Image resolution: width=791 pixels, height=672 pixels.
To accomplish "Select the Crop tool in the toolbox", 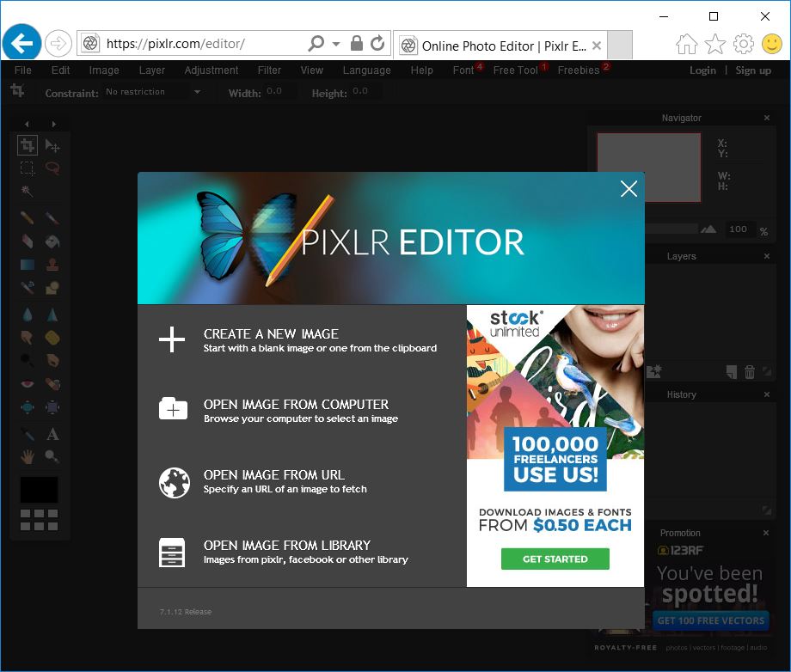I will pos(28,145).
